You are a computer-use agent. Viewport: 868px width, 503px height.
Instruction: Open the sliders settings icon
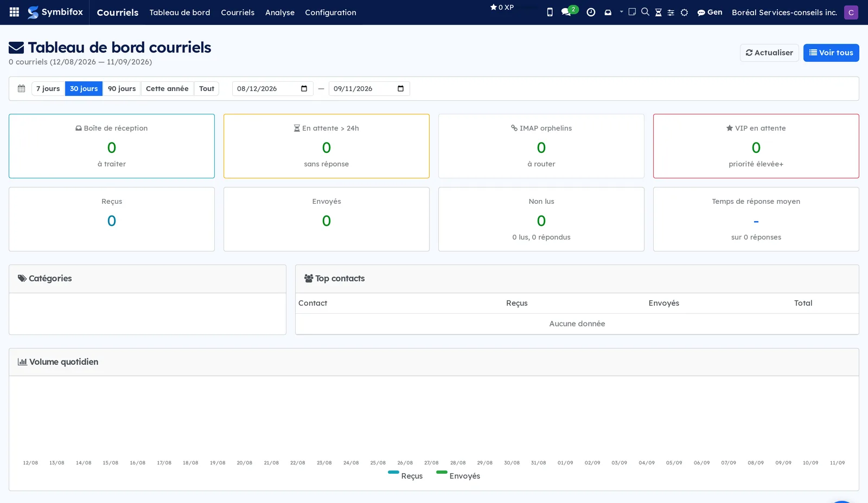pyautogui.click(x=671, y=12)
